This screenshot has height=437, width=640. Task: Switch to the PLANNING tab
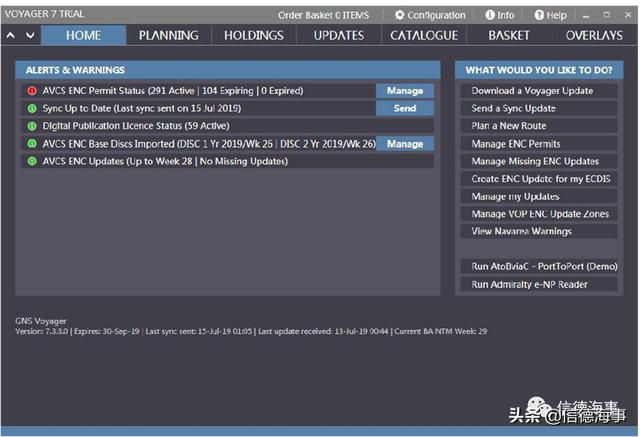[169, 35]
